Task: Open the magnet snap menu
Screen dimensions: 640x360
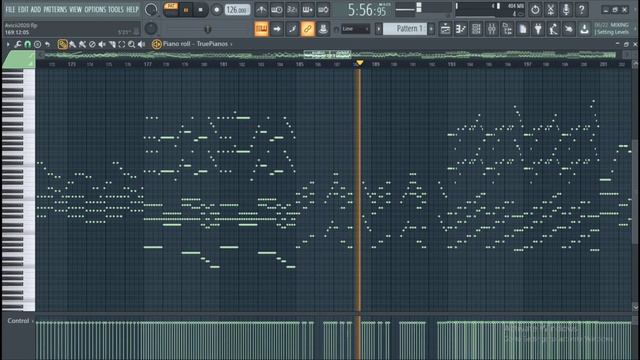Action: click(27, 44)
